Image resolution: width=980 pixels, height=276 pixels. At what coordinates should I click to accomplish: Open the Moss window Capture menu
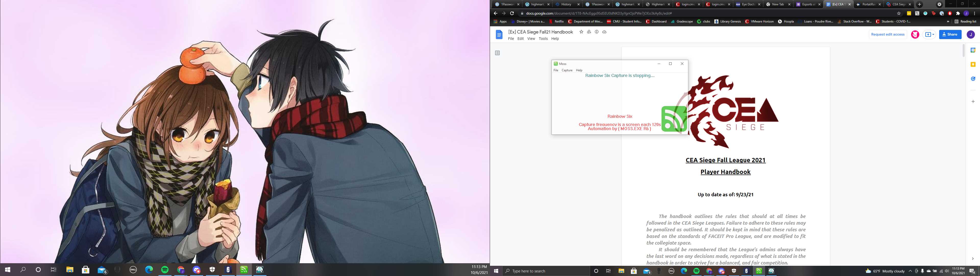567,70
